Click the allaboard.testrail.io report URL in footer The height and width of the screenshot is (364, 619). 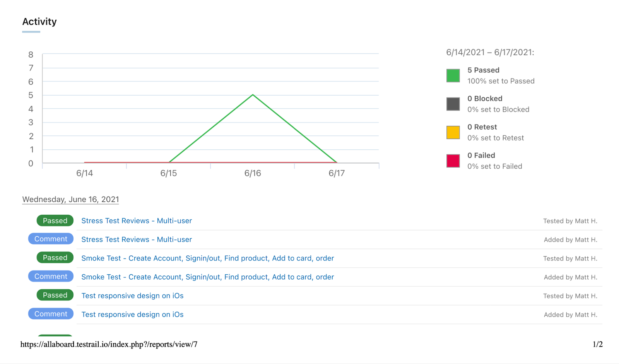[x=109, y=344]
